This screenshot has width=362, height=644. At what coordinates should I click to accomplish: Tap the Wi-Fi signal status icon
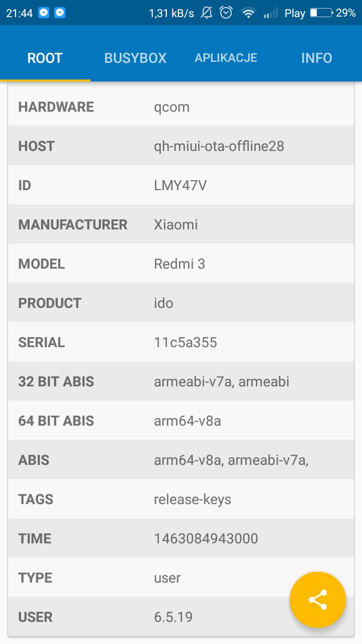pos(248,13)
